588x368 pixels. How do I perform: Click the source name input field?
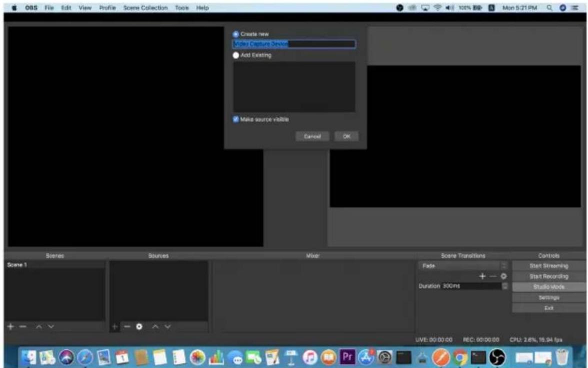pos(294,44)
